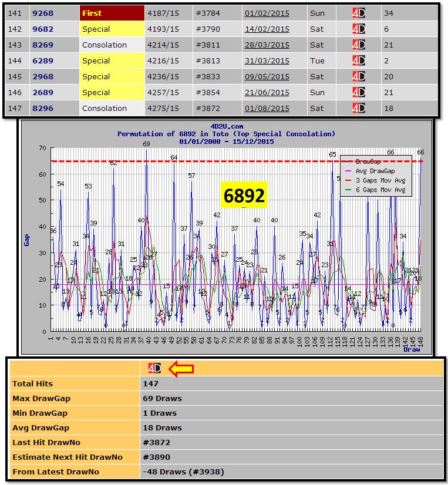
Task: Click the 4D icon in row 147
Action: [x=358, y=108]
